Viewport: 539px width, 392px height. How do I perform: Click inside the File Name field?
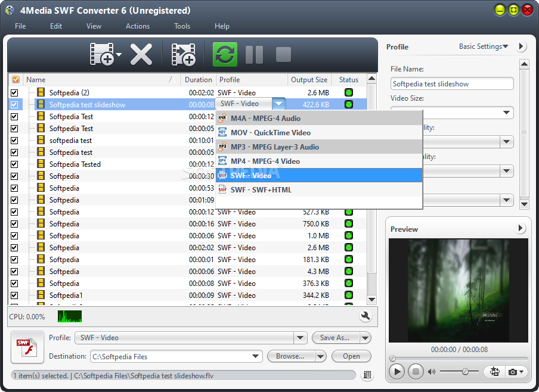(x=452, y=84)
